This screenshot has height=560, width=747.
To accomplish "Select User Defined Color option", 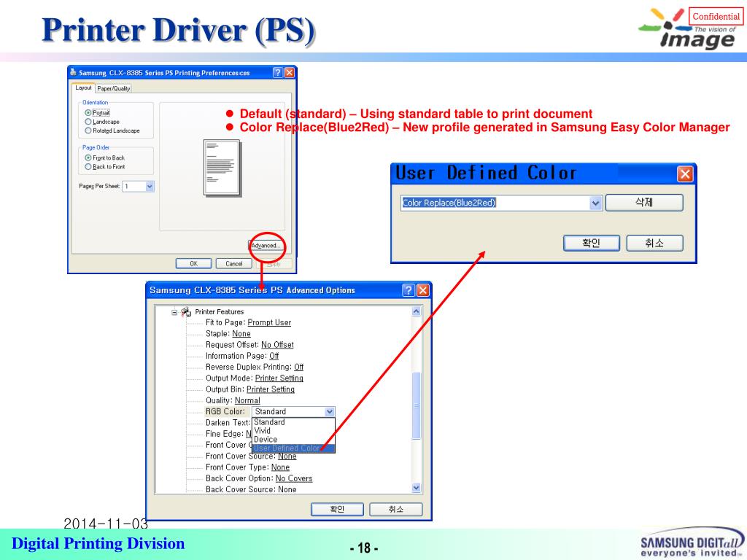I will click(293, 448).
